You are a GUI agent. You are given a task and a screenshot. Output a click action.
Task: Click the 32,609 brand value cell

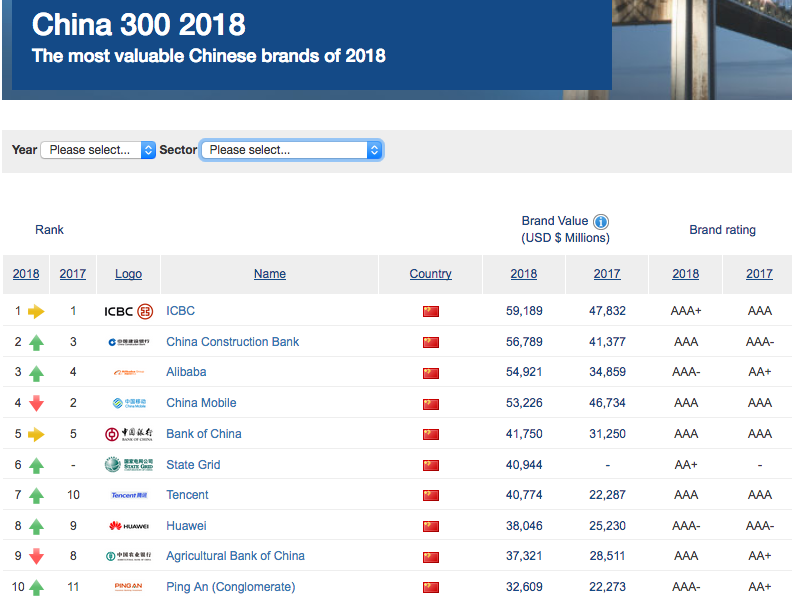[x=524, y=587]
